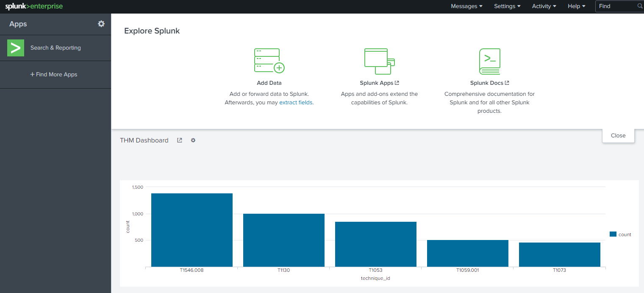Viewport: 644px width, 293px height.
Task: Click Find More Apps
Action: [x=54, y=75]
